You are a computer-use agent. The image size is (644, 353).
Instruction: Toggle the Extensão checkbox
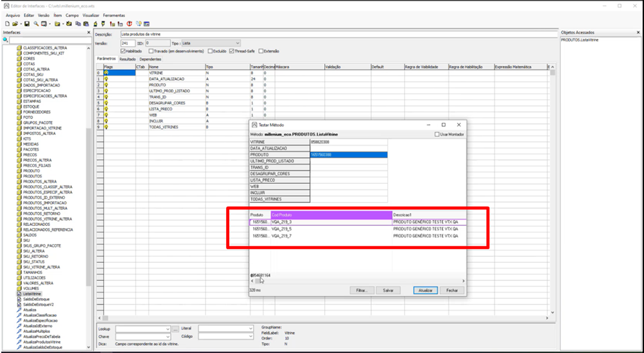pyautogui.click(x=261, y=51)
